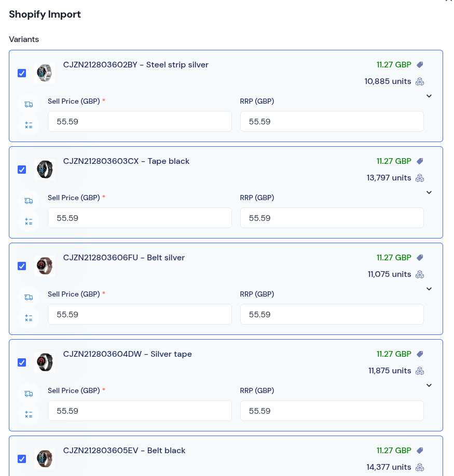Uncheck the Steel strip silver variant checkbox

[22, 73]
